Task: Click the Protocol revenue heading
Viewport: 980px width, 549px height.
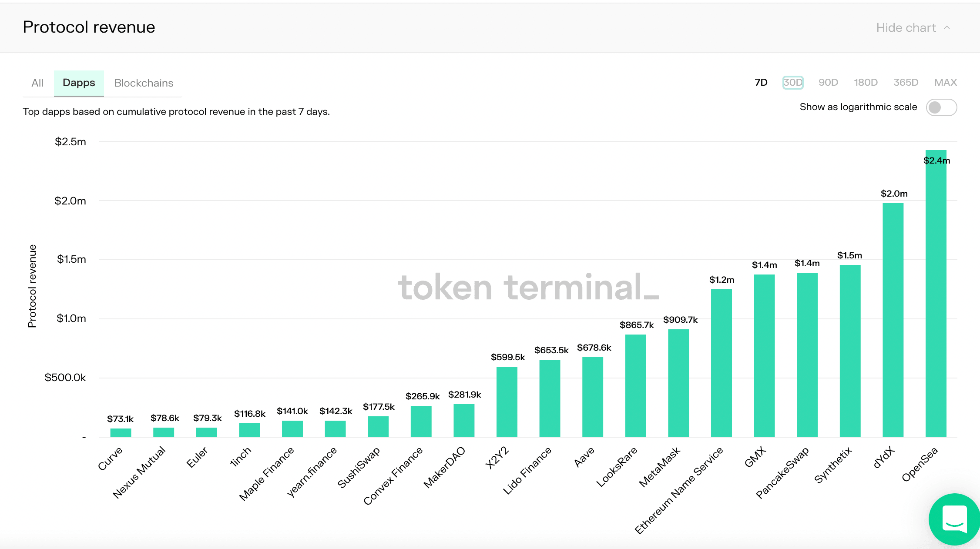Action: [89, 27]
